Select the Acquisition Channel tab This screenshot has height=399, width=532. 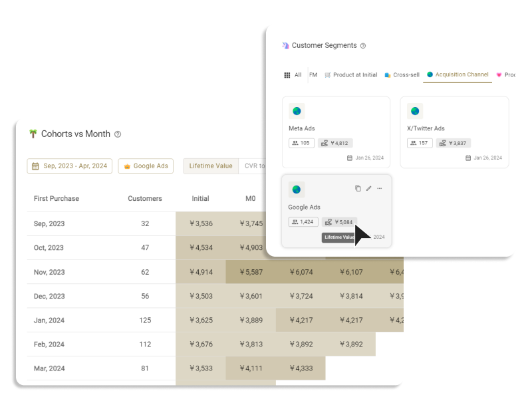pyautogui.click(x=458, y=74)
